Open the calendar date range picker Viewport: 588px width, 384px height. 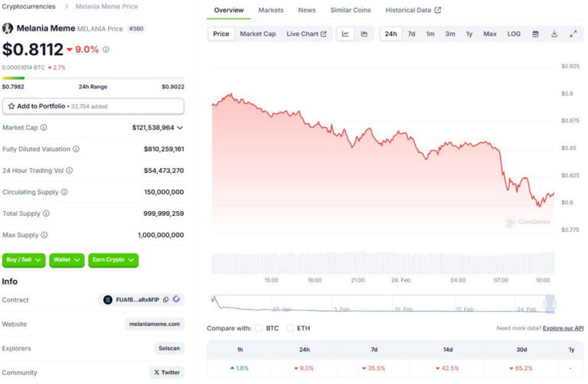(x=535, y=34)
